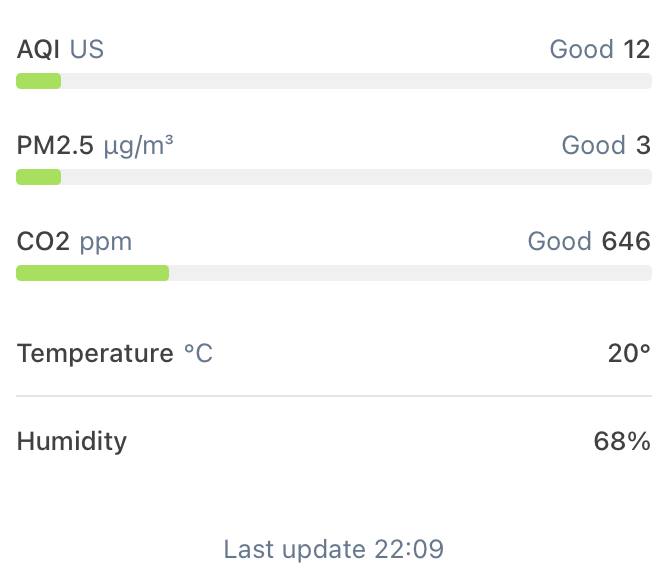Open the AQI Good 12 reading
The image size is (668, 568).
600,49
